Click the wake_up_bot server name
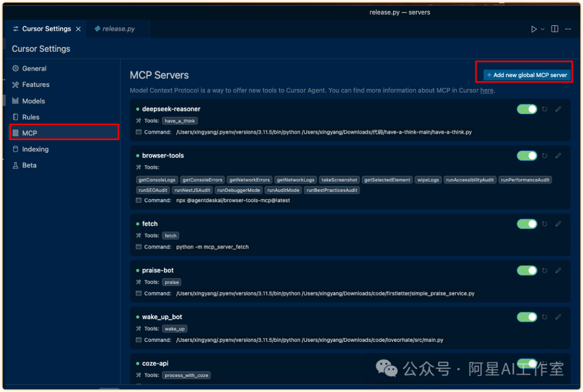Viewport: 583px width, 392px height. click(162, 317)
